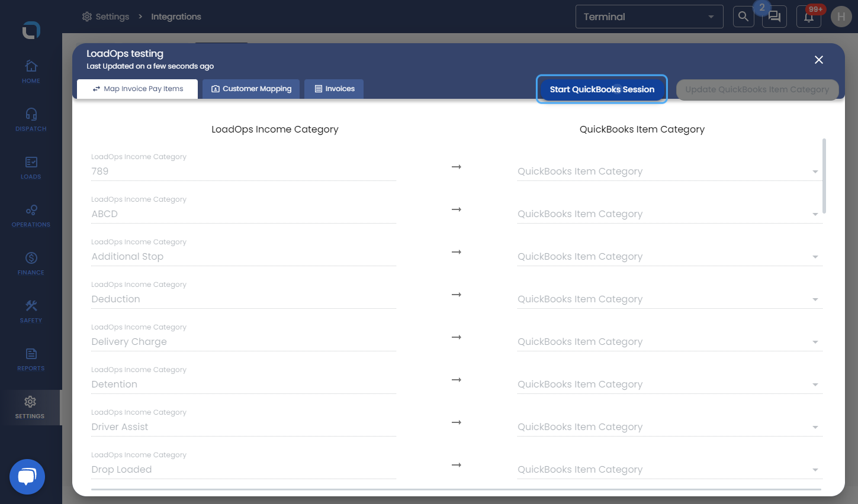Expand QuickBooks Item Category for Detention
Viewport: 858px width, 504px height.
pyautogui.click(x=670, y=385)
